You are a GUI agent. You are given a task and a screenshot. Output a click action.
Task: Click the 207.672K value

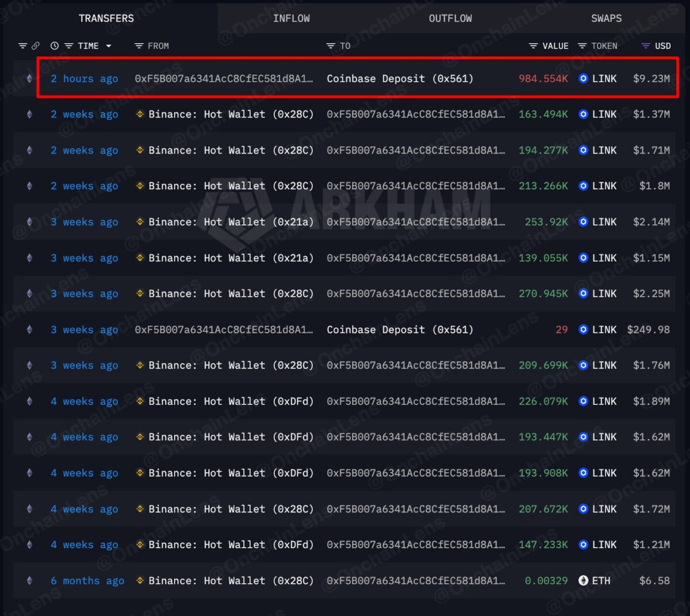(543, 509)
